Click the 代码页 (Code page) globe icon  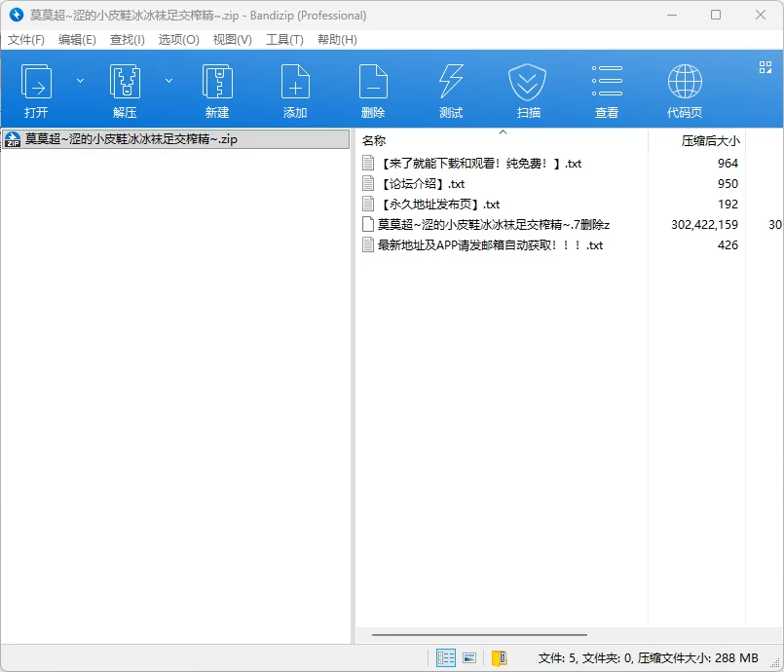(685, 82)
